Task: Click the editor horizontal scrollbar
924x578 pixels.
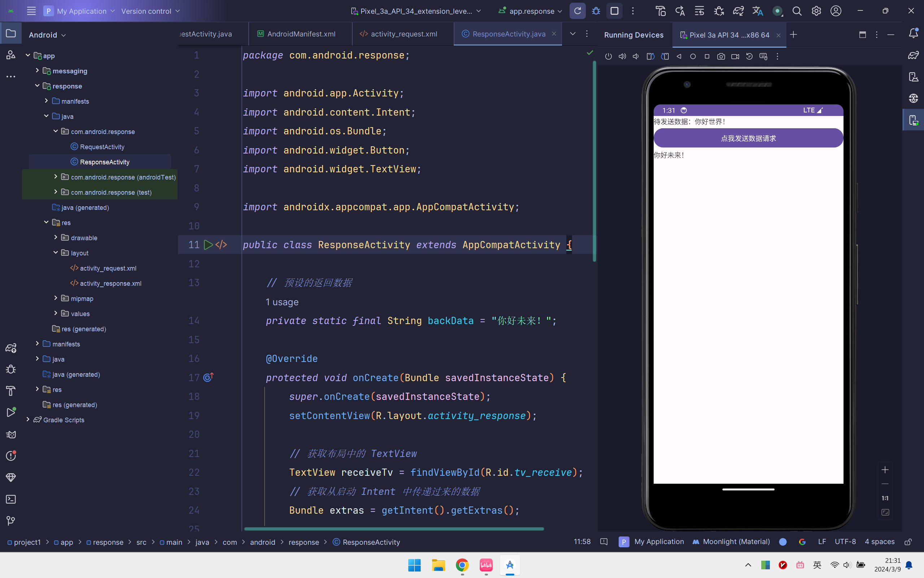Action: point(394,529)
